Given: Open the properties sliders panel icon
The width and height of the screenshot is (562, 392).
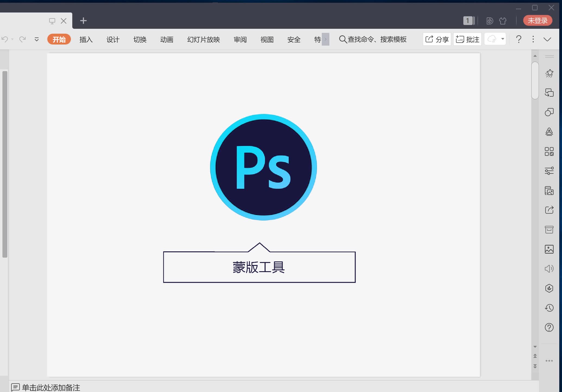Looking at the screenshot, I should (x=549, y=171).
